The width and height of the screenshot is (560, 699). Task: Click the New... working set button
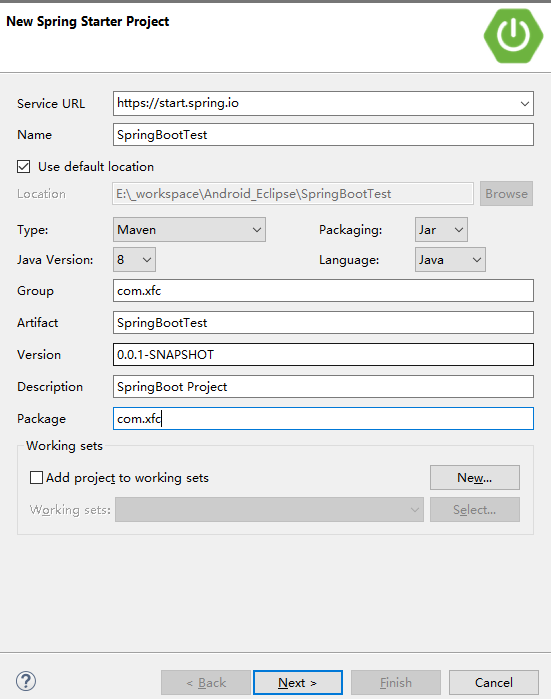[474, 477]
